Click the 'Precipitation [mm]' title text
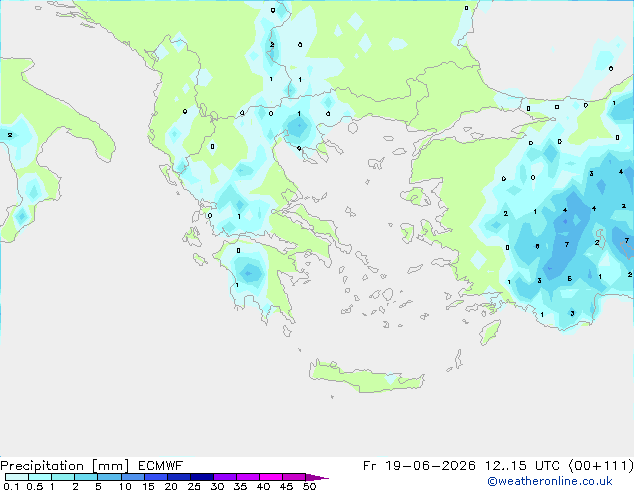The width and height of the screenshot is (634, 490). point(65,466)
